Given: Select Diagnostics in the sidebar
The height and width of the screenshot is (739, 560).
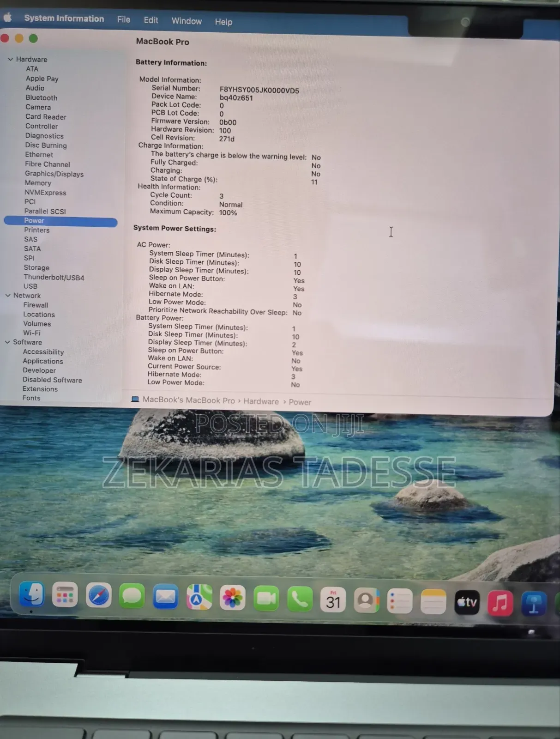Looking at the screenshot, I should 44,136.
